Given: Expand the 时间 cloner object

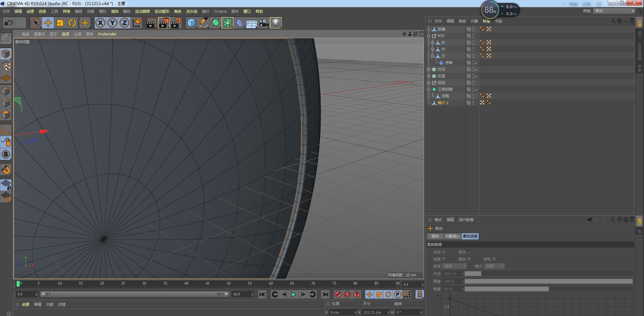Looking at the screenshot, I should tap(429, 69).
